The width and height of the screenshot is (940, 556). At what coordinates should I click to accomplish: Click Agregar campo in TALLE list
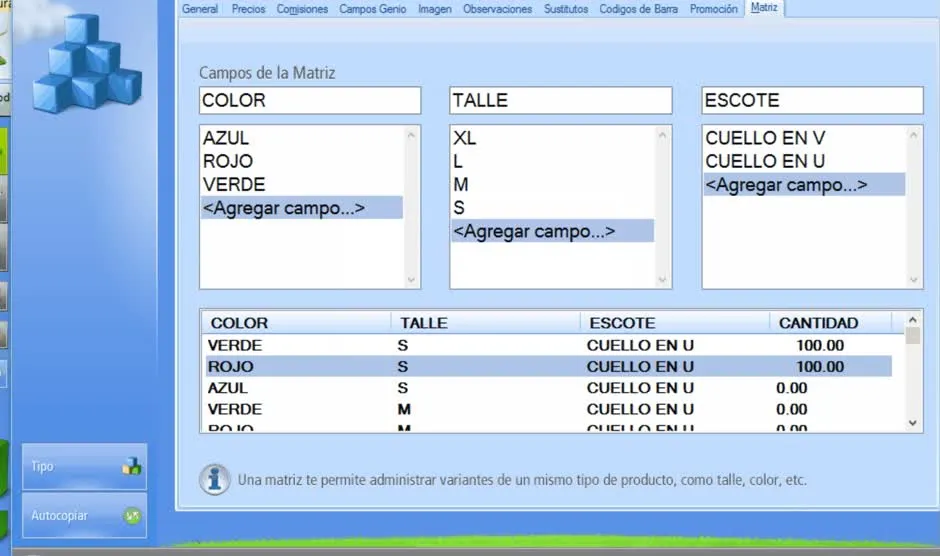pyautogui.click(x=553, y=231)
